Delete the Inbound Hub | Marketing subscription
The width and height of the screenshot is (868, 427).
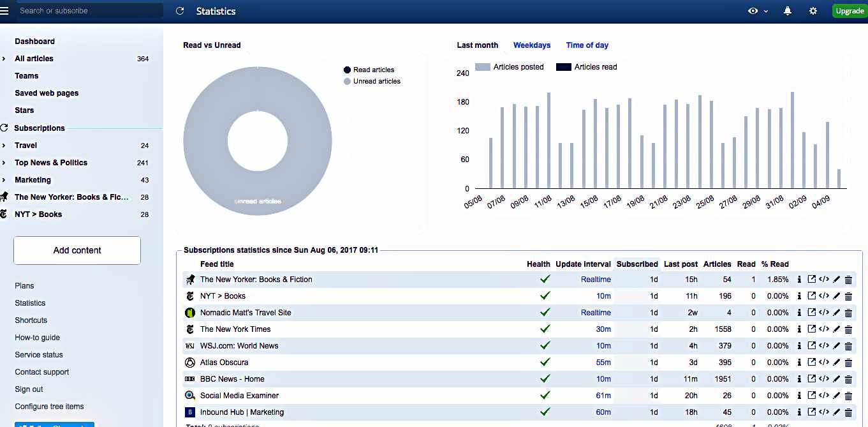[x=848, y=412]
